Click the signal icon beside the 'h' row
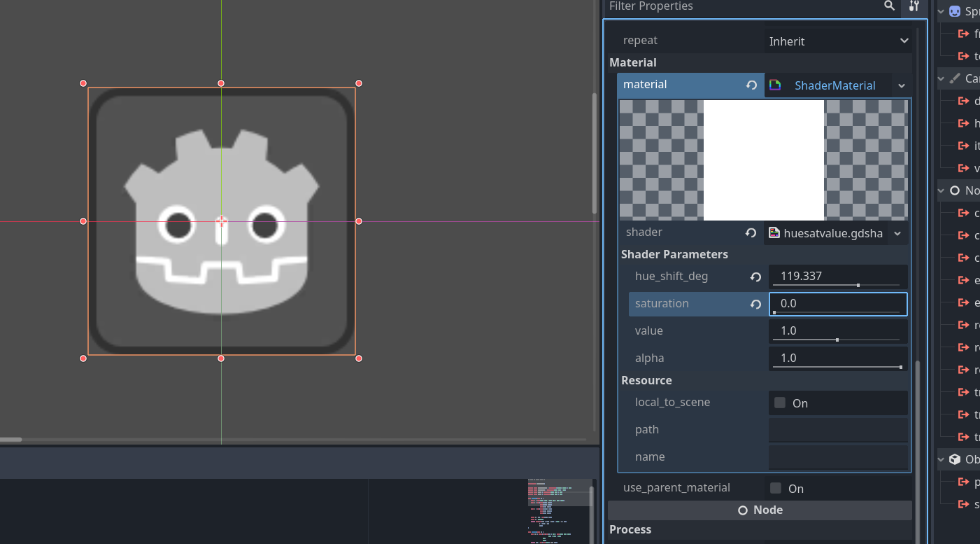Viewport: 980px width, 544px height. tap(963, 123)
